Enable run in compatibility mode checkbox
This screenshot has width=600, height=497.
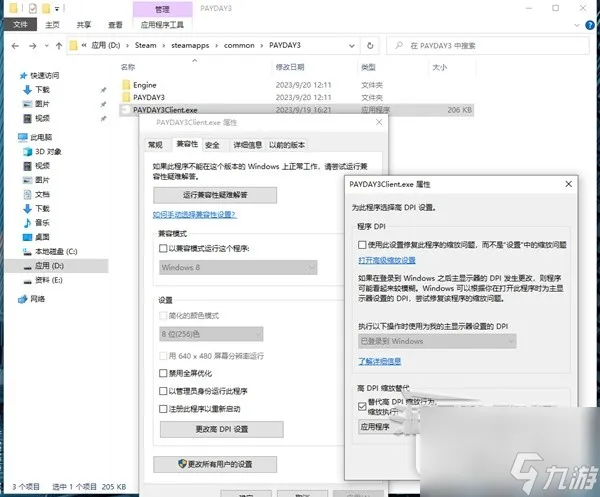[x=163, y=248]
